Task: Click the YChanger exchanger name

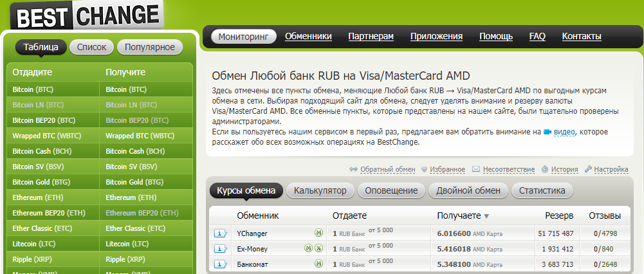Action: (252, 233)
